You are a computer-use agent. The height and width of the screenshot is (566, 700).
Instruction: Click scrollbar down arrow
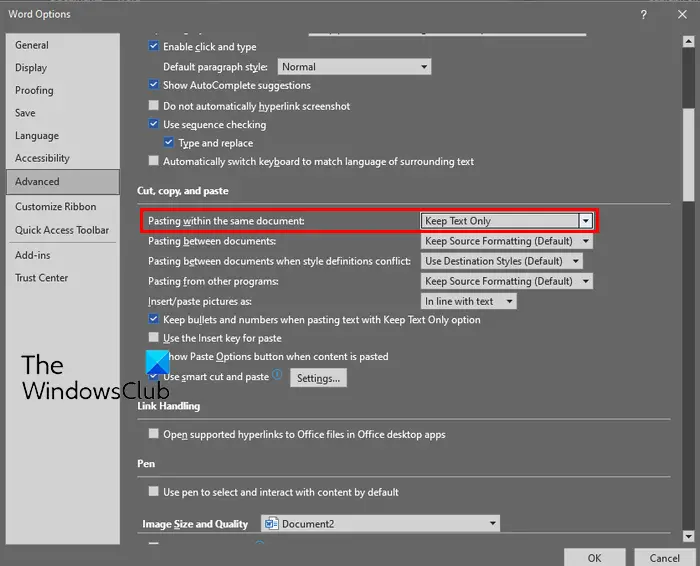(688, 537)
